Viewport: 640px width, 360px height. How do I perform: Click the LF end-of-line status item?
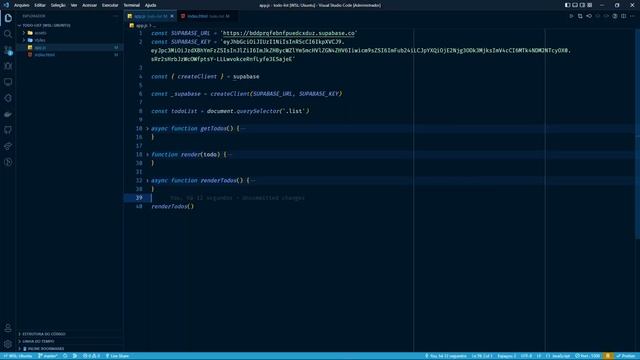(x=538, y=356)
